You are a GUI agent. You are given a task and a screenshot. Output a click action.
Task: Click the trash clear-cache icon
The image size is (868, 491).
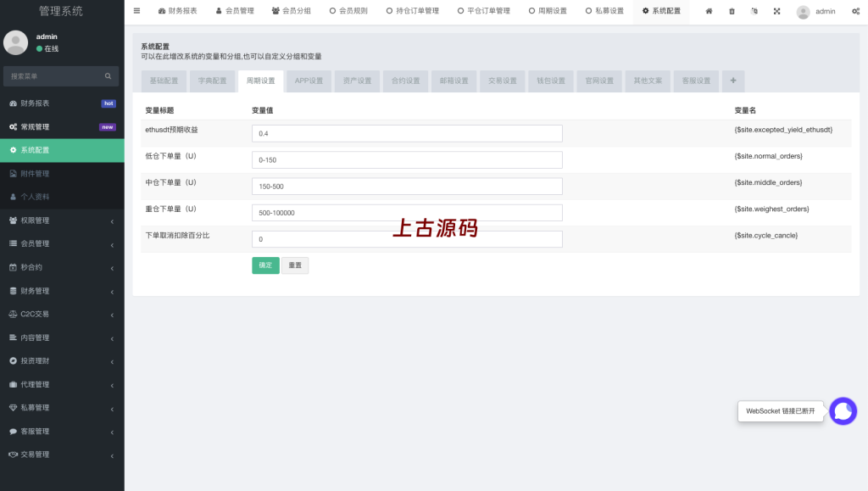tap(732, 11)
